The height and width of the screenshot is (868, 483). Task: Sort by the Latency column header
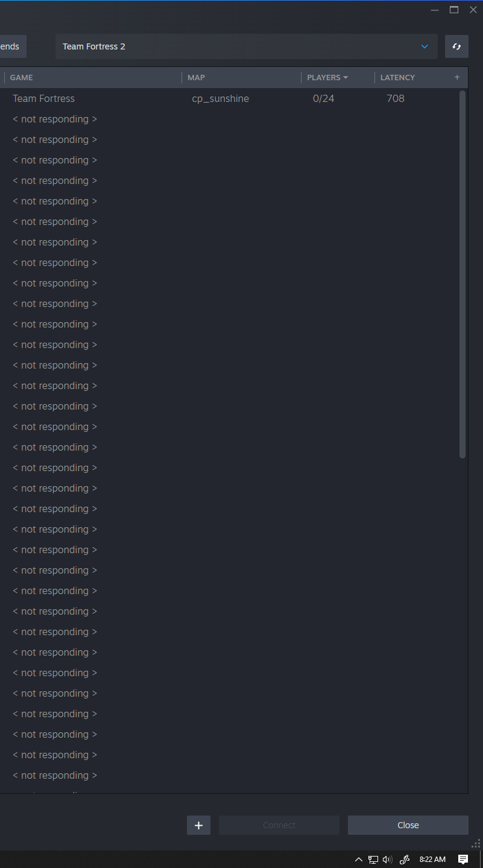click(x=397, y=77)
